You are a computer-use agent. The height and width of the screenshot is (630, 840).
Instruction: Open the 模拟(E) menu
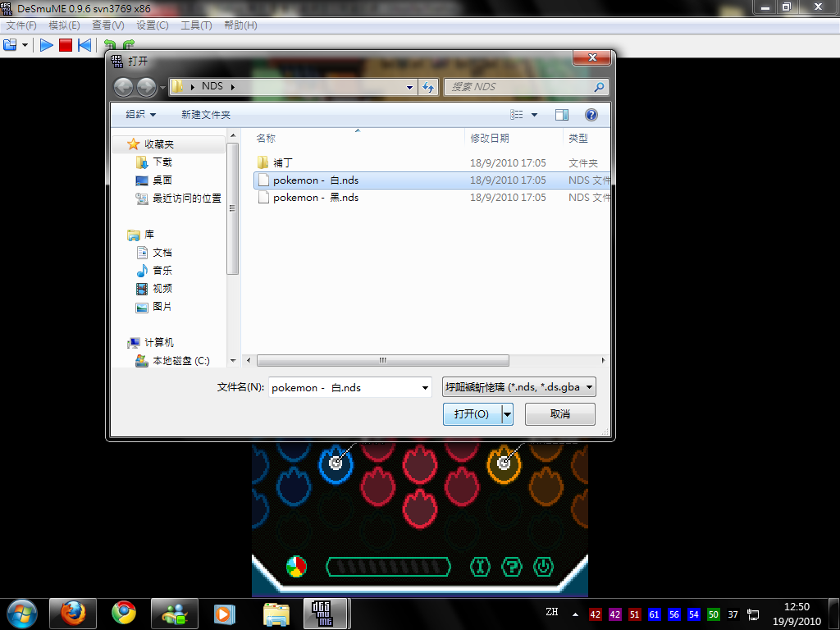64,25
